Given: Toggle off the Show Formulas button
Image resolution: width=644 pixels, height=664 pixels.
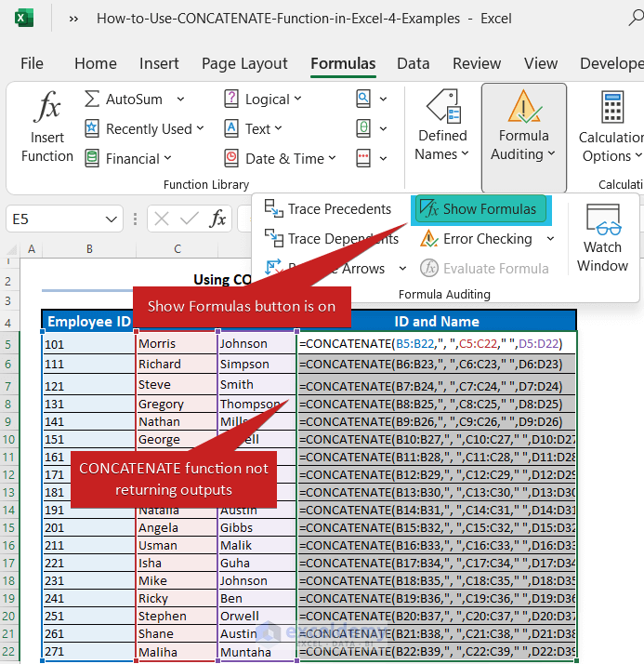Looking at the screenshot, I should tap(480, 209).
